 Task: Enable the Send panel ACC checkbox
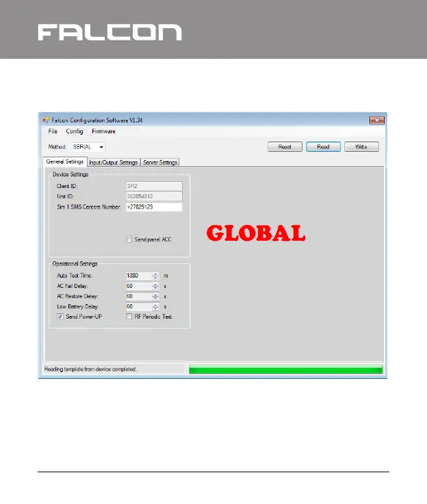(129, 239)
